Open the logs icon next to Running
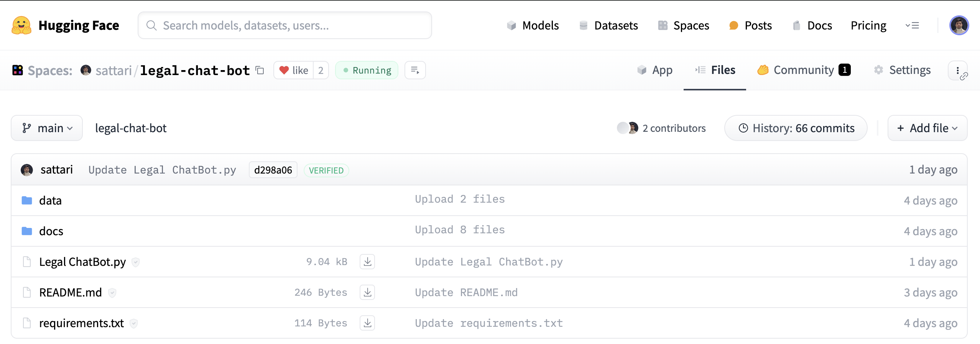Image resolution: width=980 pixels, height=344 pixels. [x=415, y=70]
